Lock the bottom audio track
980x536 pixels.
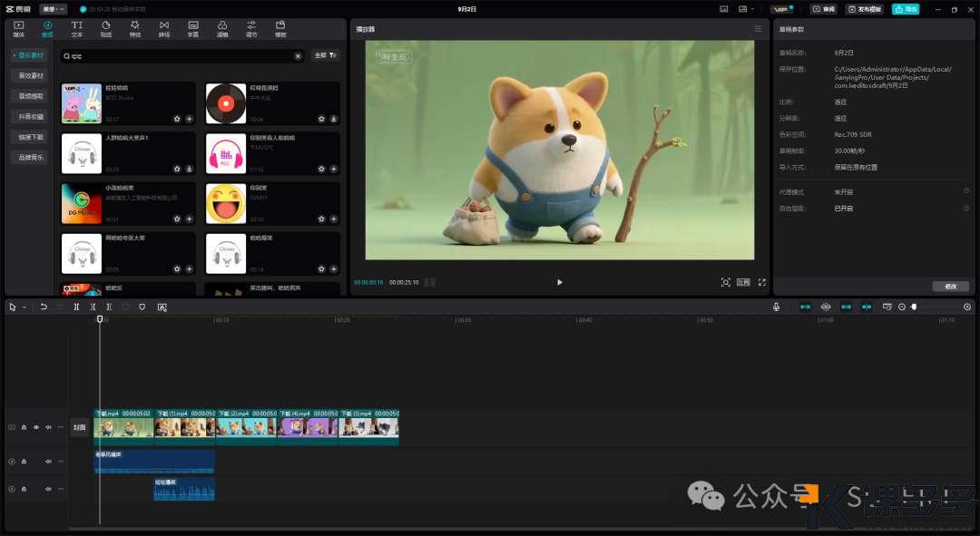click(24, 489)
